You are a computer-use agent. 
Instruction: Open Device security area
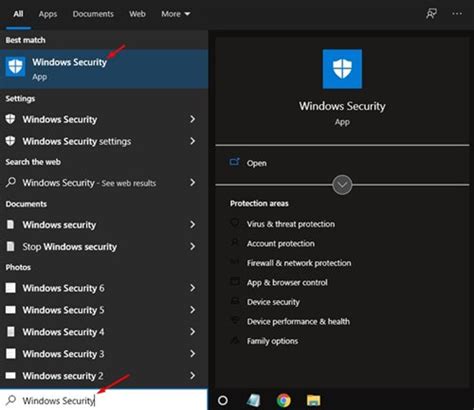pos(273,302)
